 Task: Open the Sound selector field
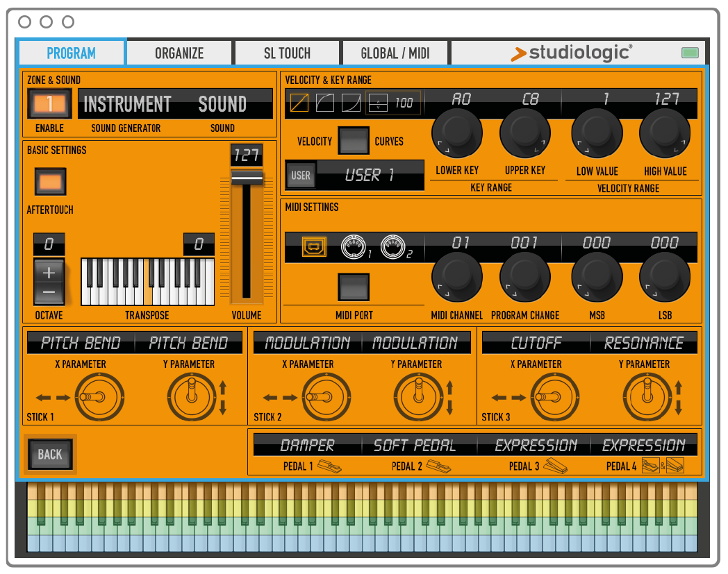click(223, 104)
